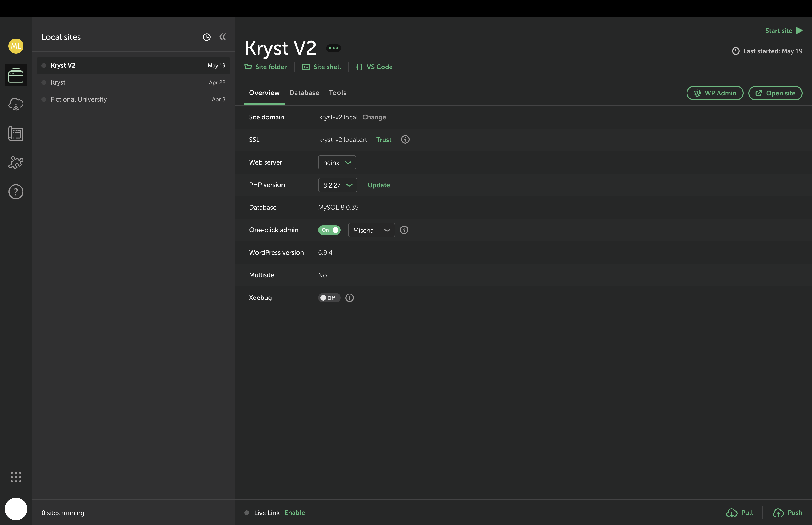Click the One-click admin info icon

pos(404,230)
